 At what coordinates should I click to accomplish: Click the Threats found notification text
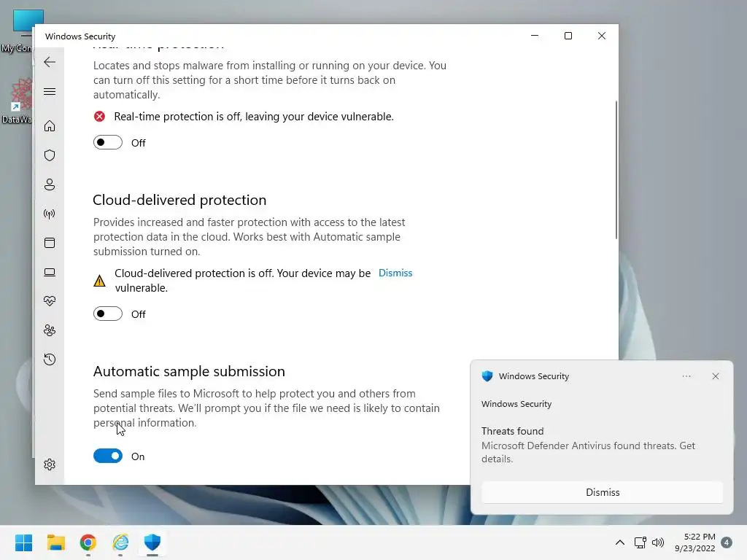tap(513, 431)
